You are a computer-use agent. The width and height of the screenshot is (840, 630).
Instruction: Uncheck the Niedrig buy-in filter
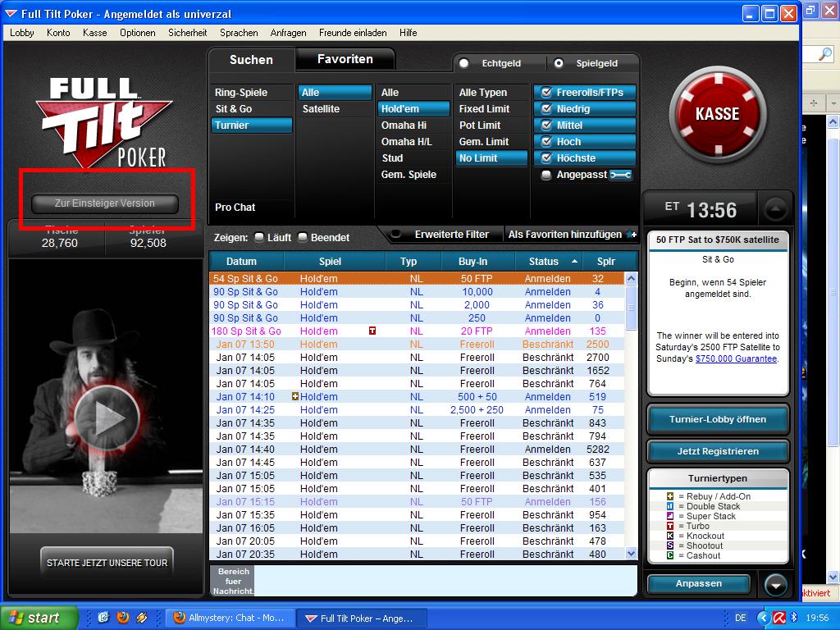[x=546, y=109]
